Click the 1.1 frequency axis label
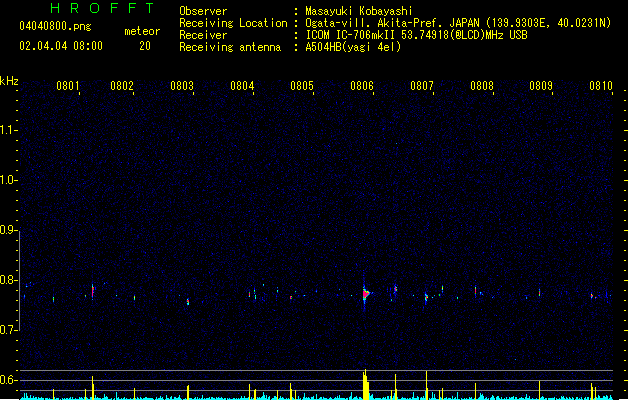The image size is (629, 400). point(8,130)
